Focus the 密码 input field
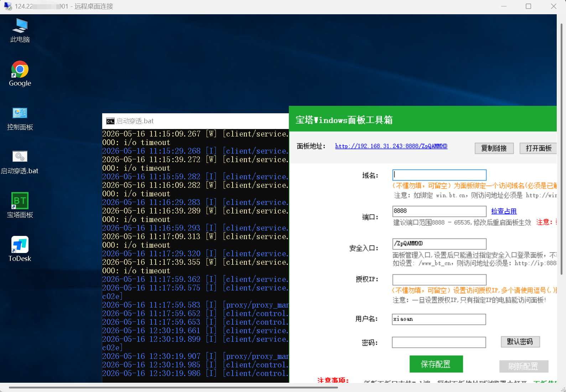 click(x=439, y=342)
